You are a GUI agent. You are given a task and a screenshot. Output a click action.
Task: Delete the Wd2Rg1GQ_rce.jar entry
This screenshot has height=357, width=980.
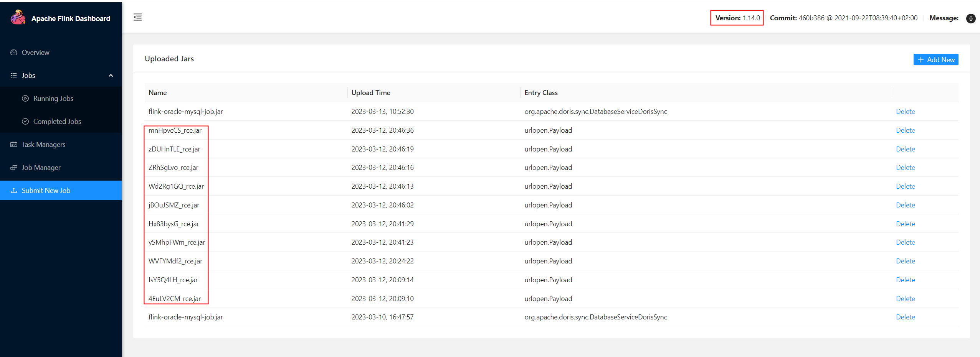coord(906,186)
